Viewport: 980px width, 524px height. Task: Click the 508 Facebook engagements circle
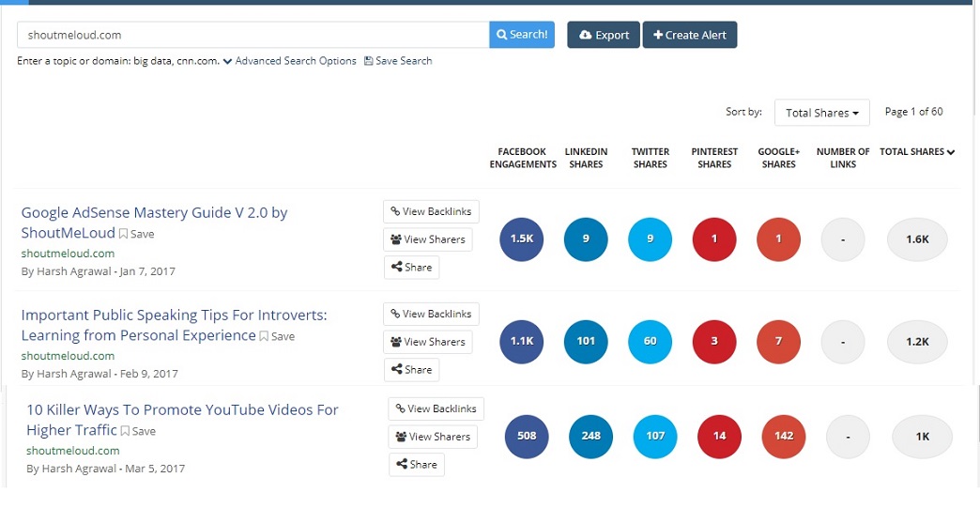click(x=527, y=437)
